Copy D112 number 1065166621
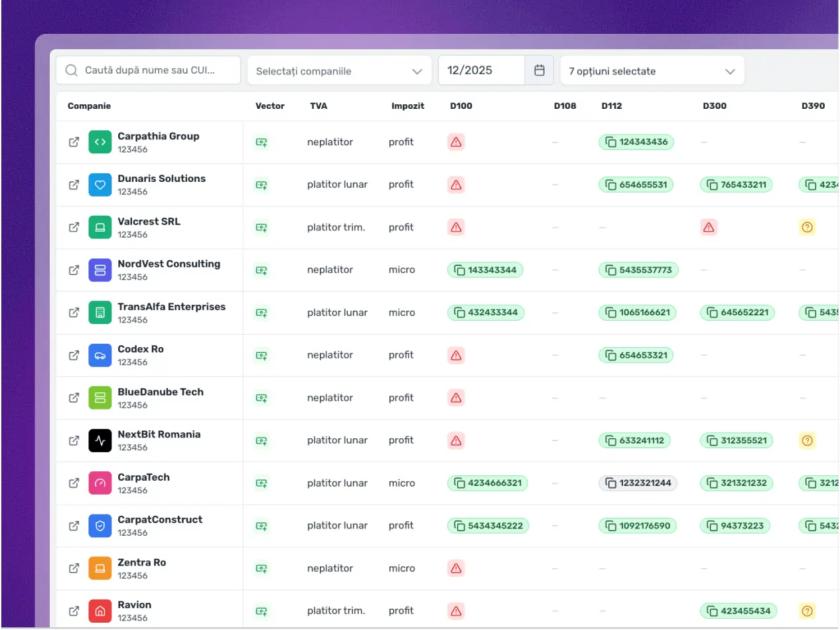The image size is (840, 630). coord(637,313)
